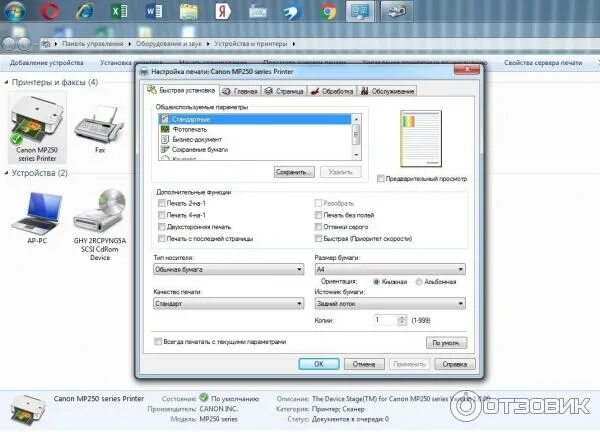
Task: Close the print settings dialog
Action: (467, 69)
